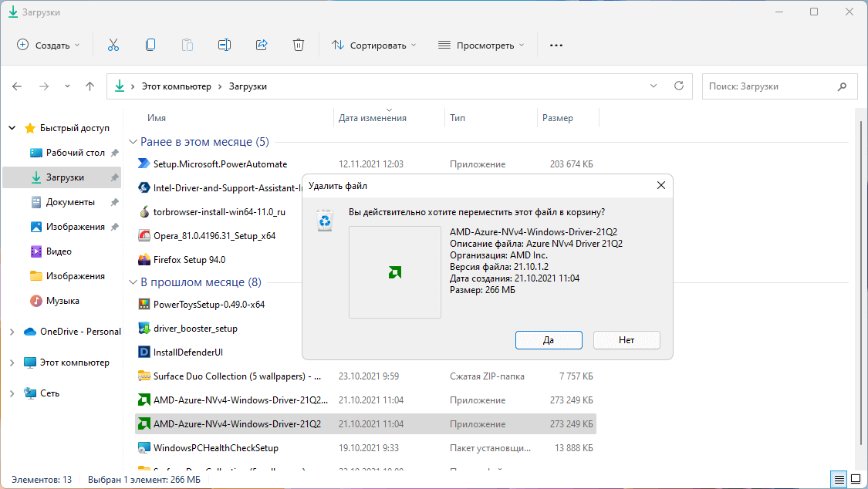Switch to details view in status bar
Image resolution: width=868 pixels, height=489 pixels.
tap(839, 479)
